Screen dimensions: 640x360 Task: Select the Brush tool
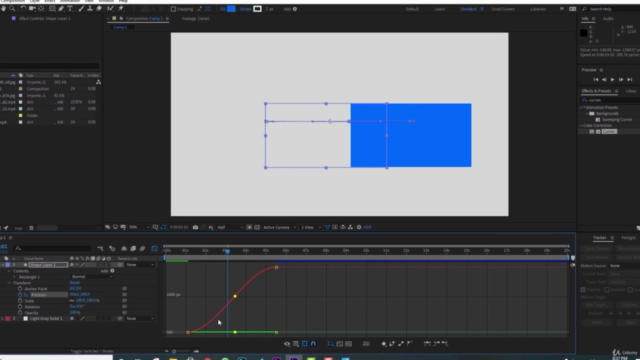coord(81,9)
